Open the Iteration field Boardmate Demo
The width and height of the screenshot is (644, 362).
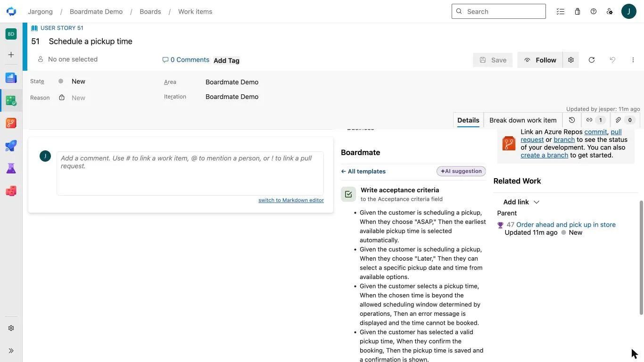click(x=232, y=97)
